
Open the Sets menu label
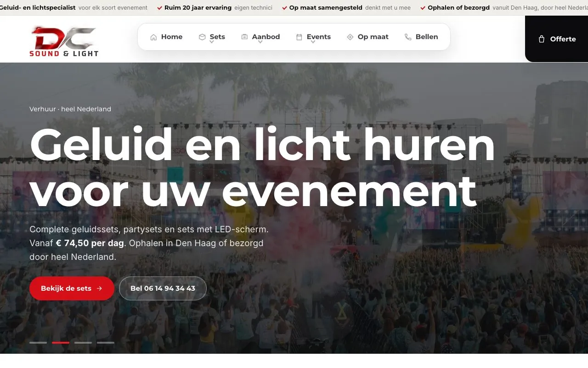[217, 37]
